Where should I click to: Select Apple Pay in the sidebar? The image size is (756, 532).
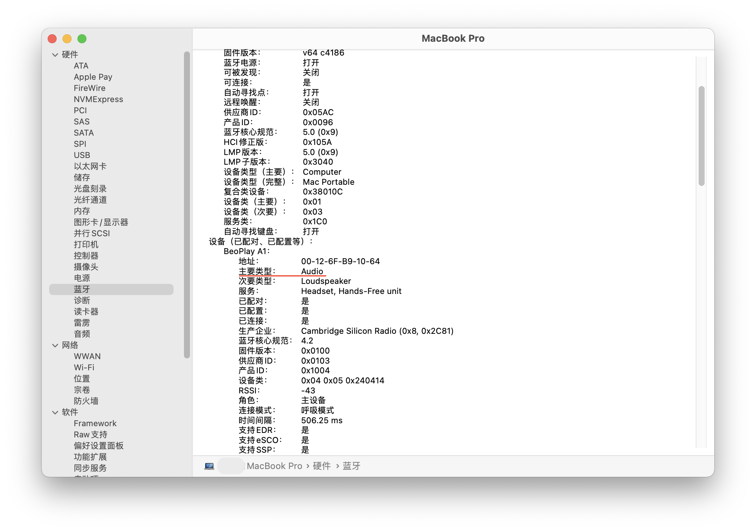[93, 77]
